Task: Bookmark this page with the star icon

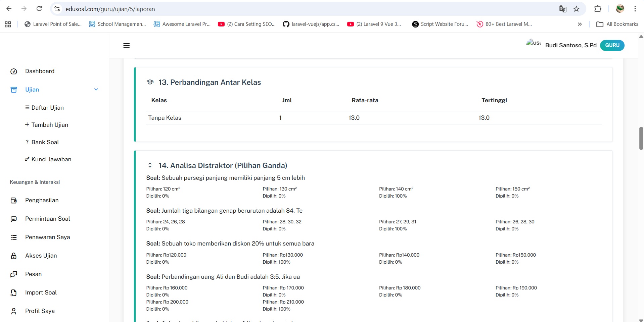Action: pyautogui.click(x=576, y=9)
